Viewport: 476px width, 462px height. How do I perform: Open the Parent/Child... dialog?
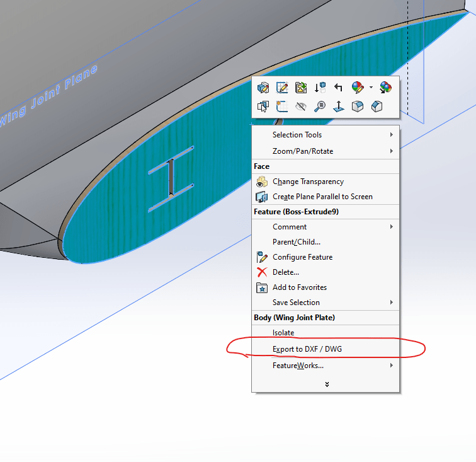[x=296, y=242]
